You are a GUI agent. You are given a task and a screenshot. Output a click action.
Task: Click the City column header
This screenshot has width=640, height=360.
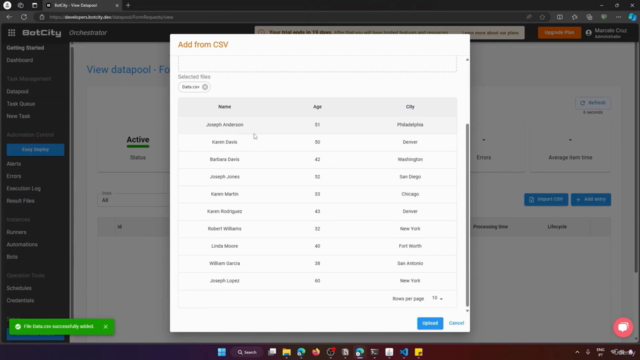click(x=410, y=107)
